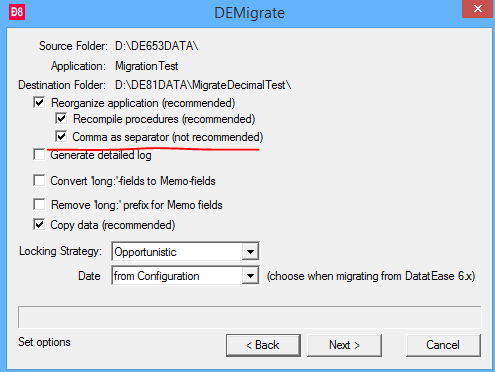The width and height of the screenshot is (495, 372).
Task: Click the DEMigrate D8 app icon
Action: tap(17, 12)
